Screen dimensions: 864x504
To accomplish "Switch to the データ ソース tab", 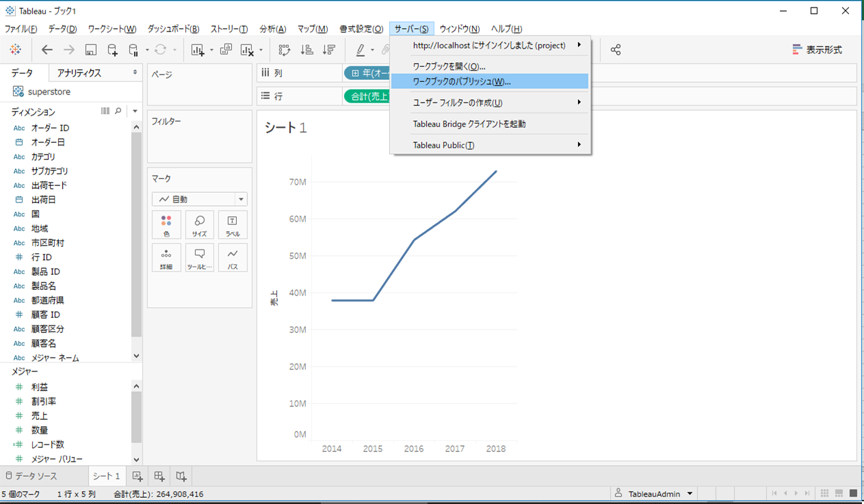I will point(44,476).
